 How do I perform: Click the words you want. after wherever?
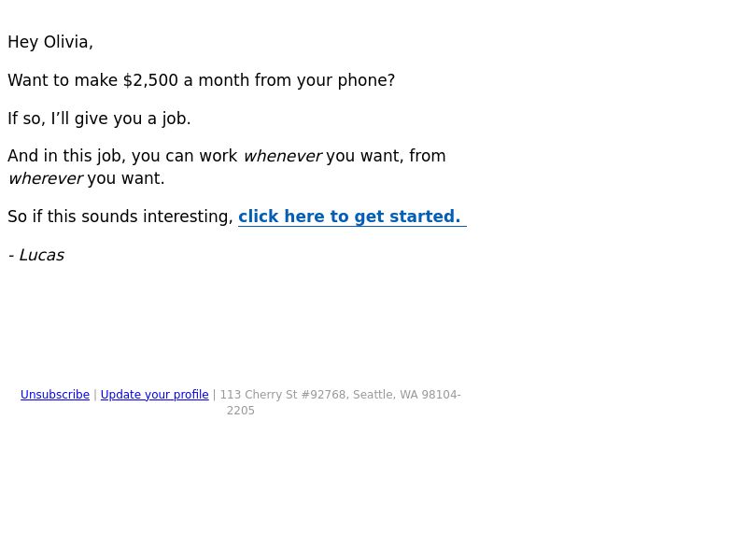126,178
